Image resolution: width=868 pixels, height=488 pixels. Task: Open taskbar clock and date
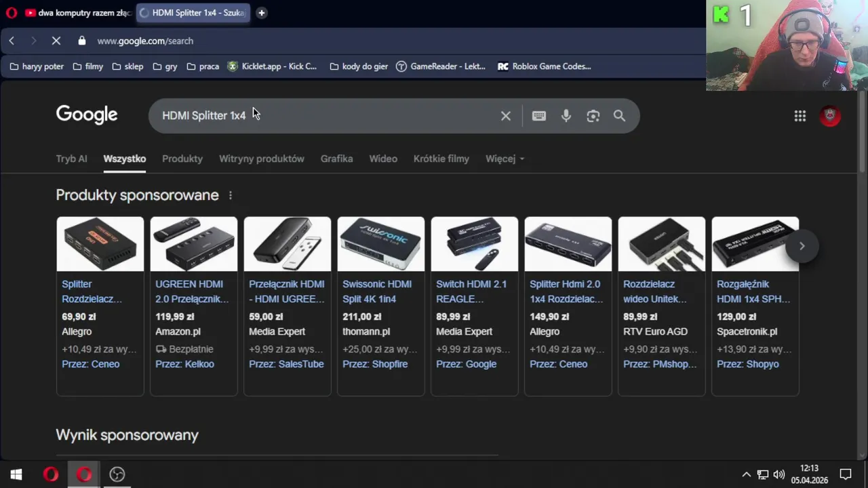[809, 474]
